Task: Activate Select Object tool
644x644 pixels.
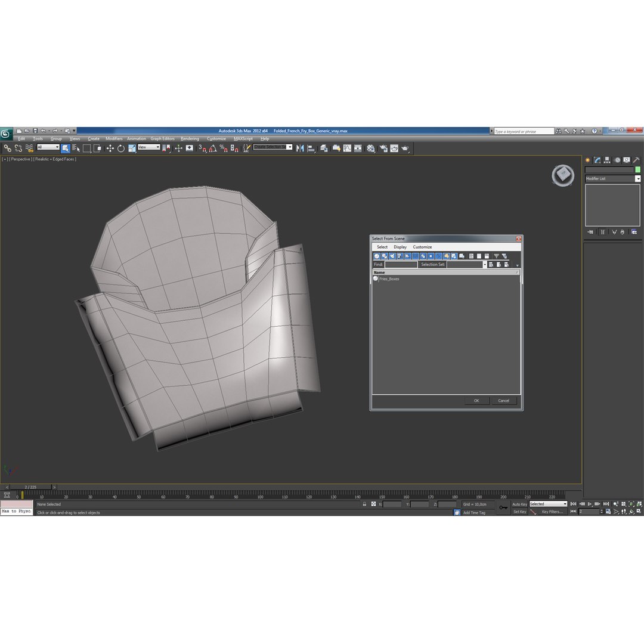Action: point(66,148)
